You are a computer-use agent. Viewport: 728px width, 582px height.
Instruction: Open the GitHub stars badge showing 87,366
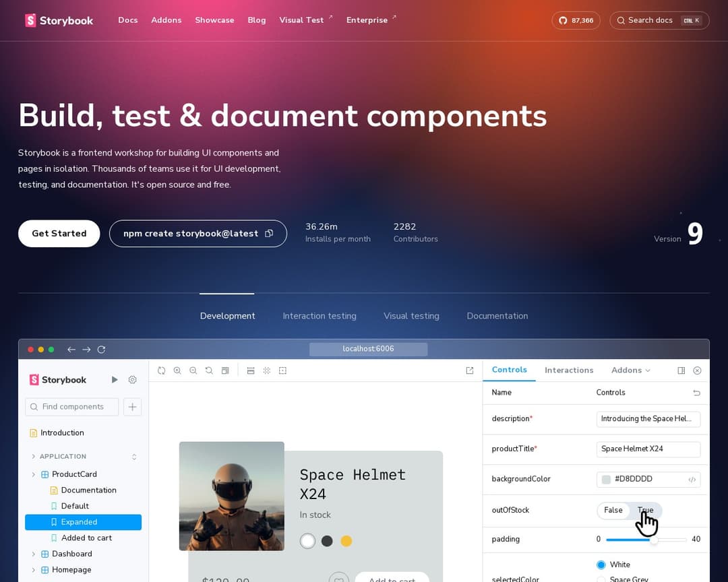click(x=576, y=20)
